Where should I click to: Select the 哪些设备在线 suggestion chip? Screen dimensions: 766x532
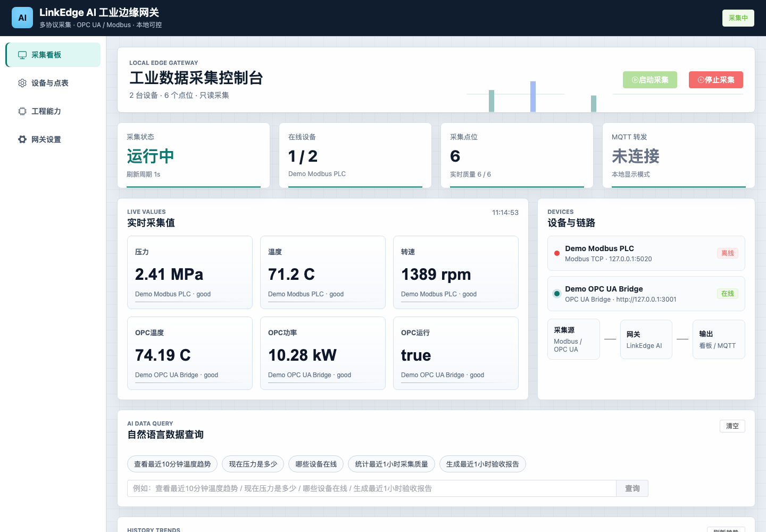point(316,464)
